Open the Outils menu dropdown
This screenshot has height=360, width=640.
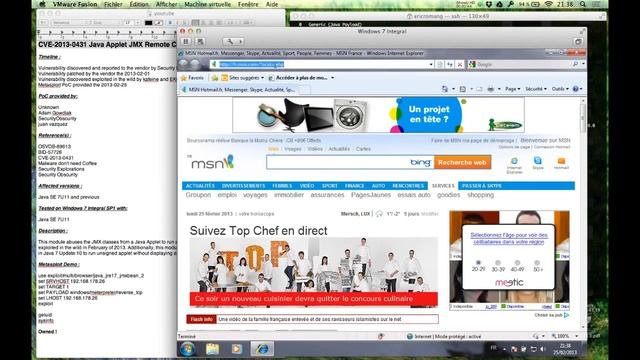point(560,89)
